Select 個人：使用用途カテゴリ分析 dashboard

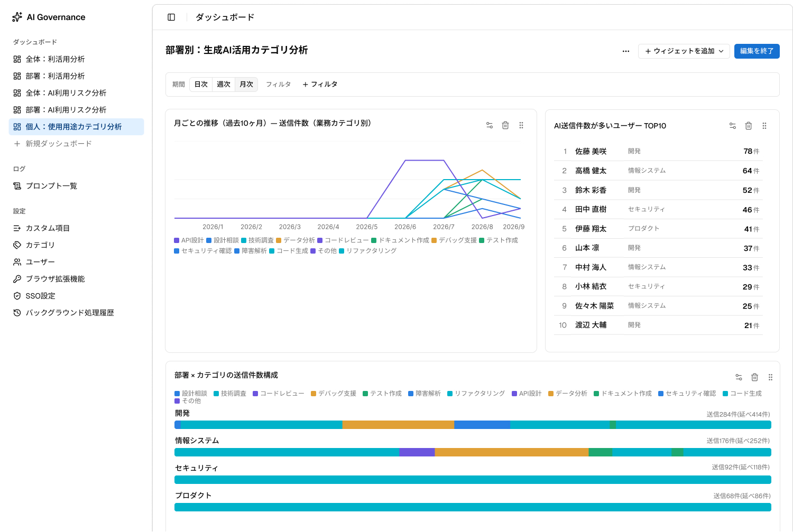(x=76, y=127)
